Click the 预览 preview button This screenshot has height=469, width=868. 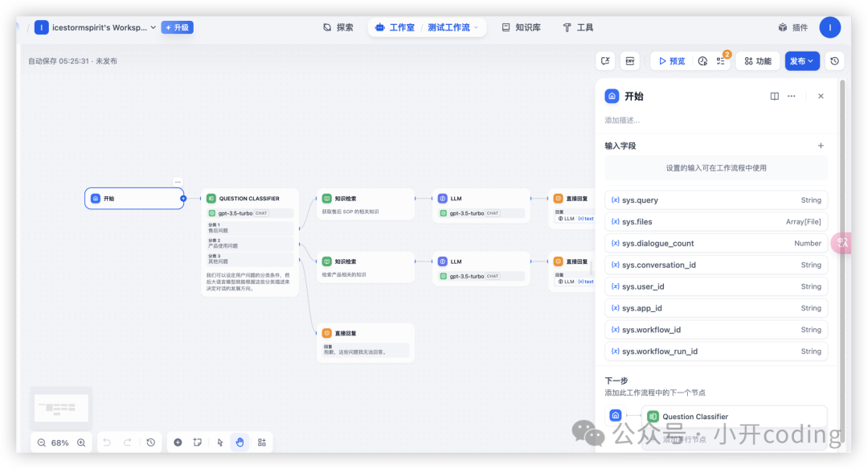(x=671, y=61)
